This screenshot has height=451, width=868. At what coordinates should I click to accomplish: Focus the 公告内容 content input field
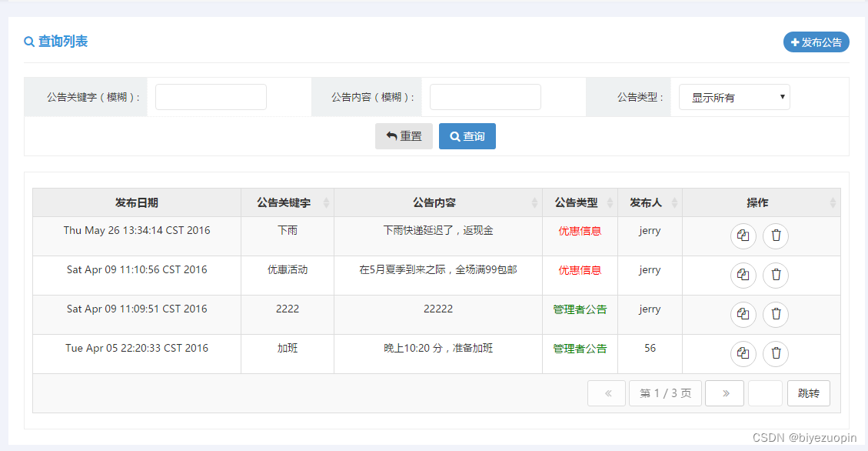click(x=485, y=97)
